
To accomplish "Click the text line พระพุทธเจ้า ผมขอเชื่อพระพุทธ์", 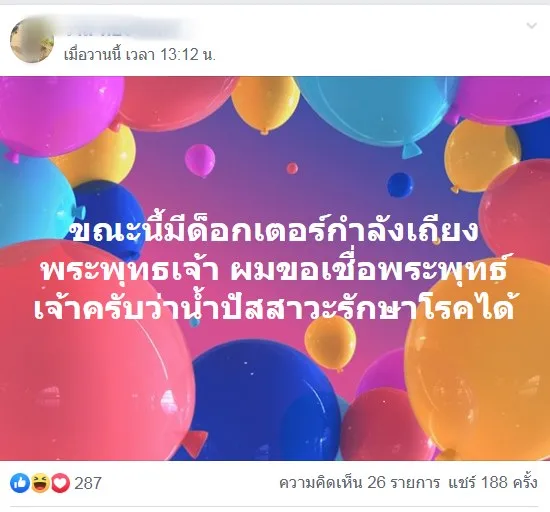I will pos(274,270).
